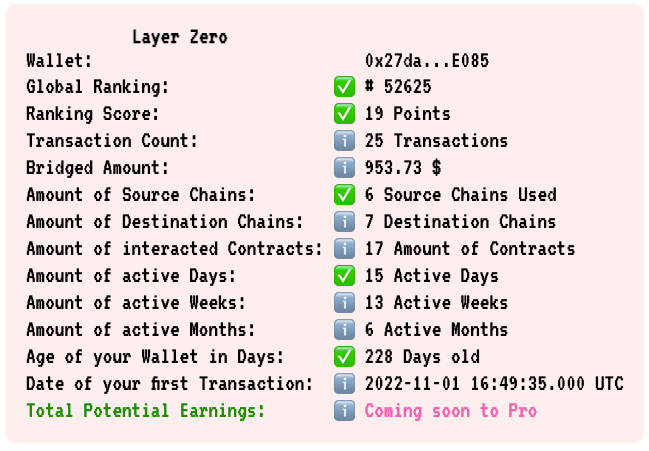The image size is (649, 451).
Task: Click the '15 Active Days' value
Action: coord(432,276)
